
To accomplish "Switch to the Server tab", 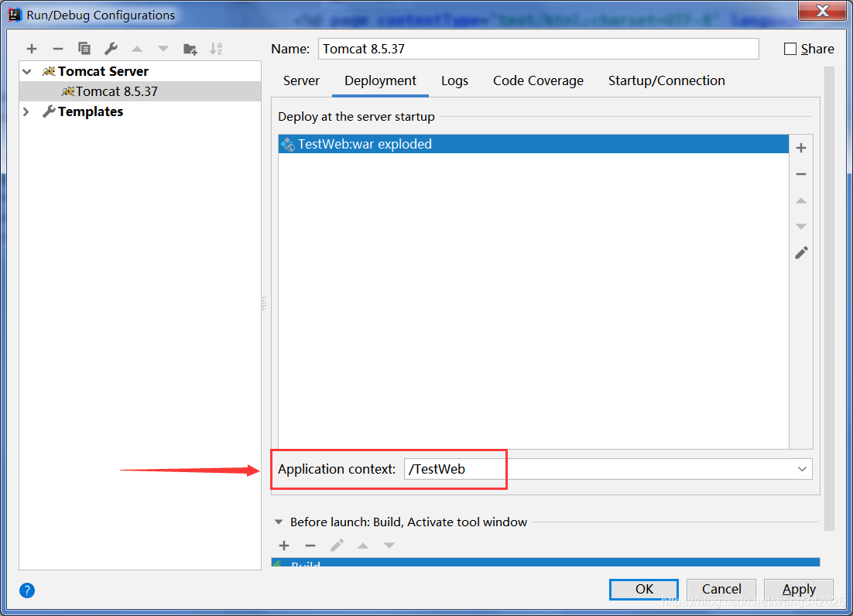I will point(301,80).
